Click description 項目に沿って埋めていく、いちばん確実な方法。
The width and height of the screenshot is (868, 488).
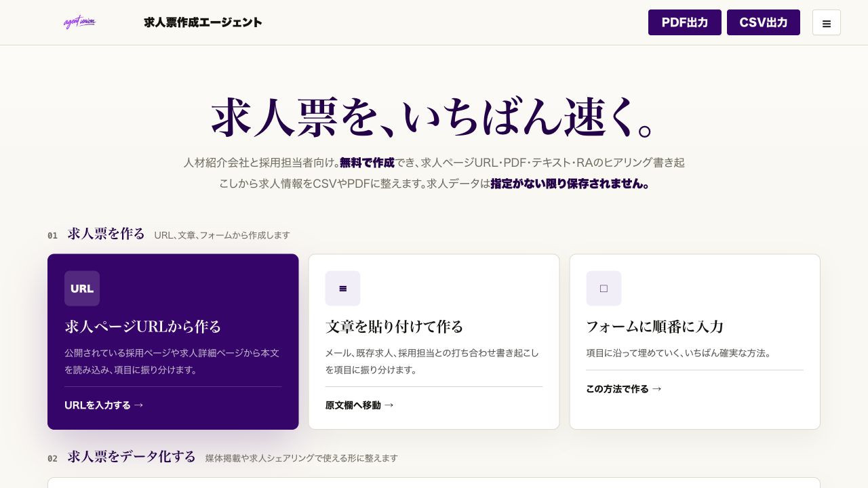pyautogui.click(x=679, y=353)
